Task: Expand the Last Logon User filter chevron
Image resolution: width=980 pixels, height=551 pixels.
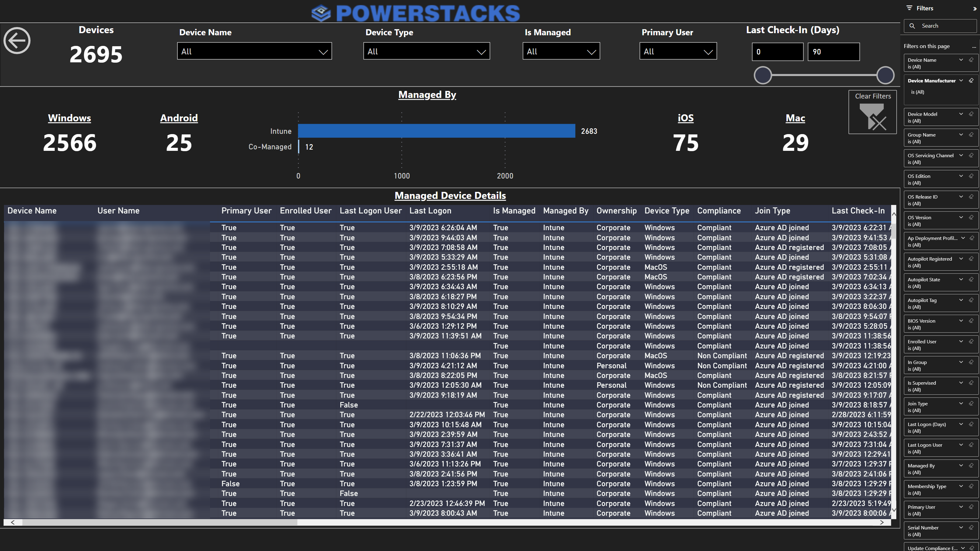Action: click(961, 445)
